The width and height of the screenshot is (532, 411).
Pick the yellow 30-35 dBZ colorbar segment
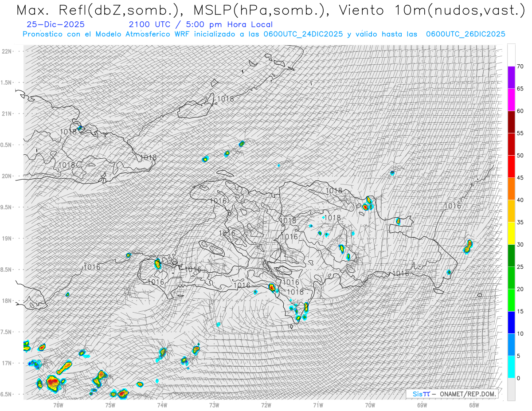(511, 233)
